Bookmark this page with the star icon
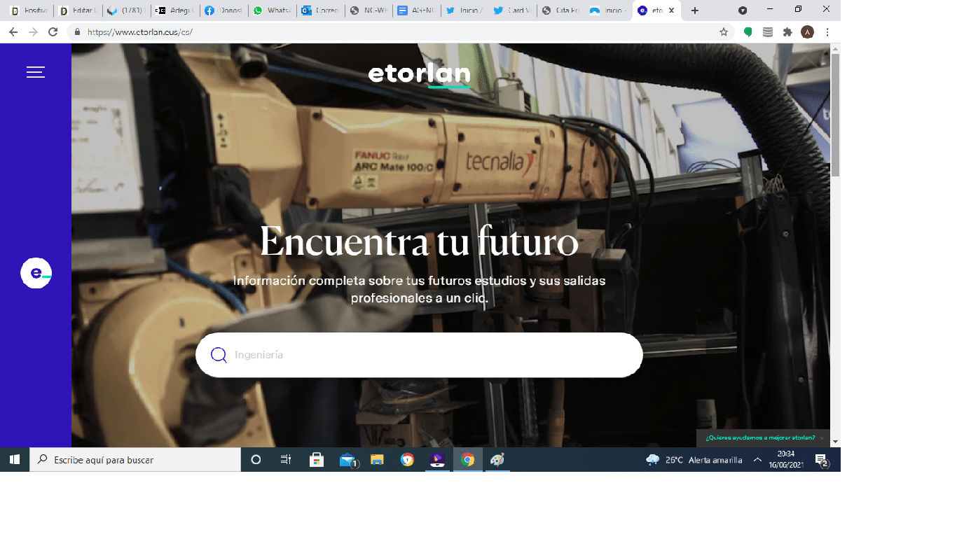The image size is (957, 560). coord(724,32)
